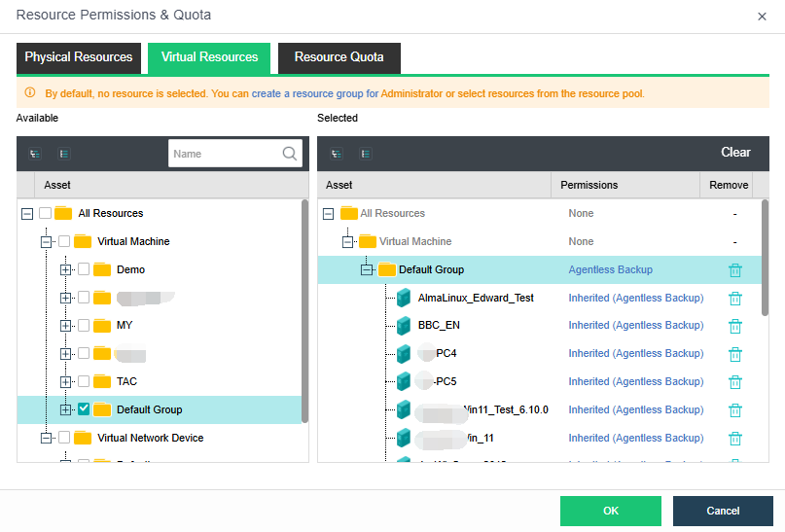
Task: Click the green OK button
Action: pyautogui.click(x=610, y=511)
